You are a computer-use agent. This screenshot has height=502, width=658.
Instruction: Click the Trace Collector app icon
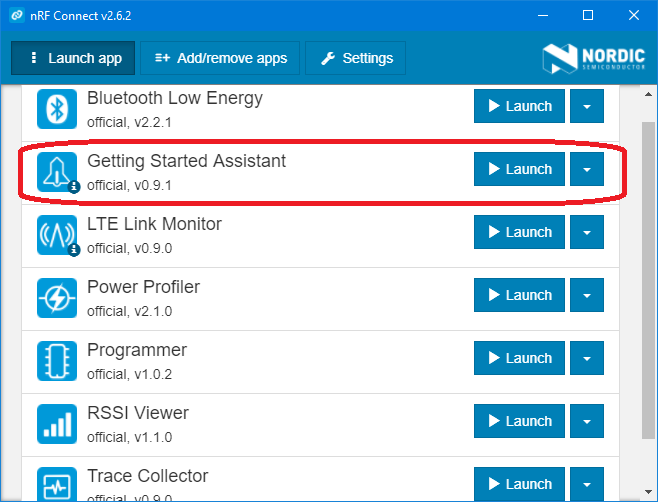(x=57, y=482)
